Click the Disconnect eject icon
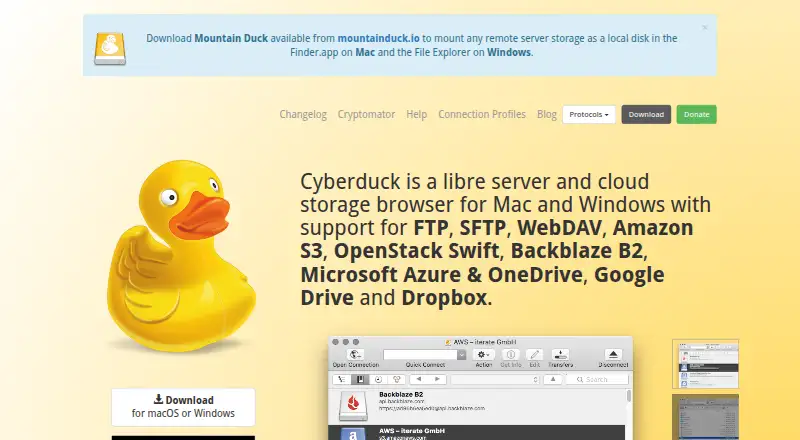Viewport: 800px width, 440px height. pyautogui.click(x=613, y=354)
